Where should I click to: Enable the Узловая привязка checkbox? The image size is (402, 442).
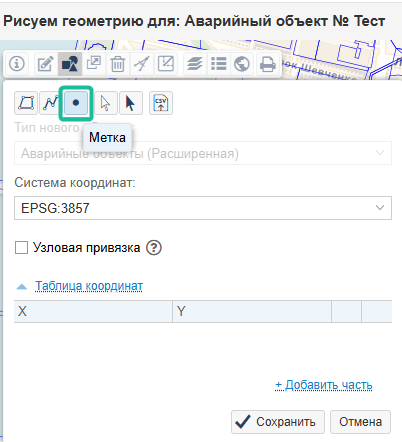(21, 248)
